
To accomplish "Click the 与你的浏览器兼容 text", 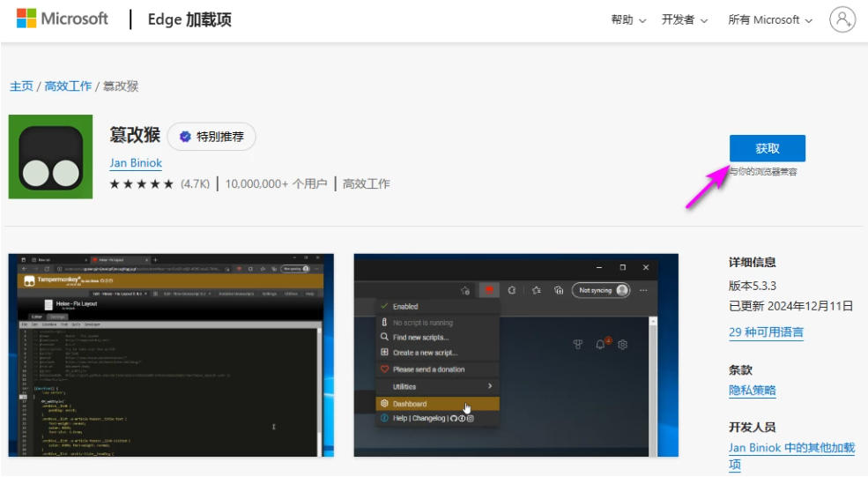I will (763, 172).
